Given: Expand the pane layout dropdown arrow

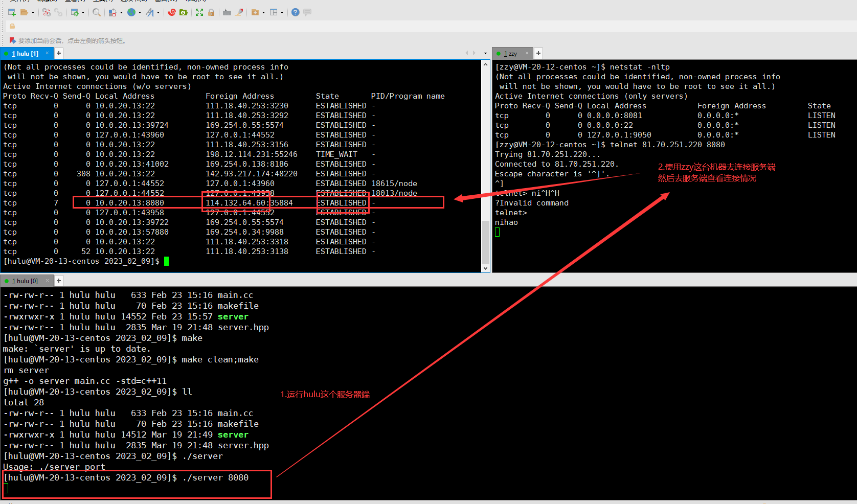Looking at the screenshot, I should [282, 12].
